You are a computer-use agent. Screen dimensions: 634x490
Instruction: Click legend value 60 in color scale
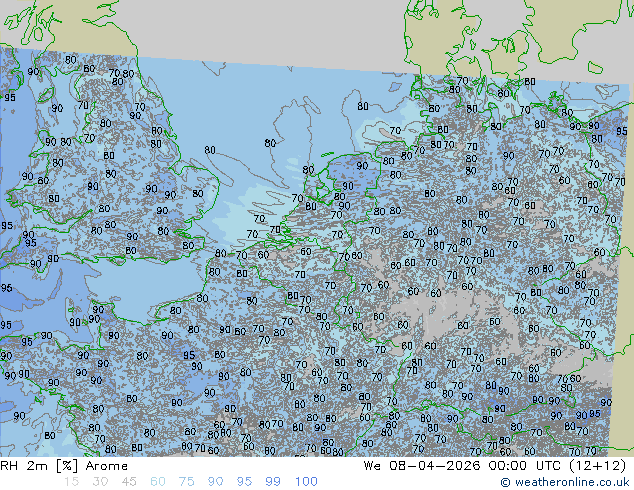(158, 482)
